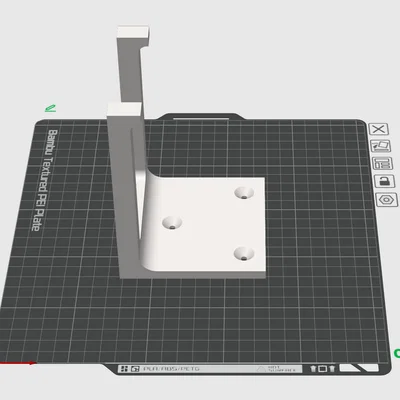Arrange objects on this plate

point(382,163)
